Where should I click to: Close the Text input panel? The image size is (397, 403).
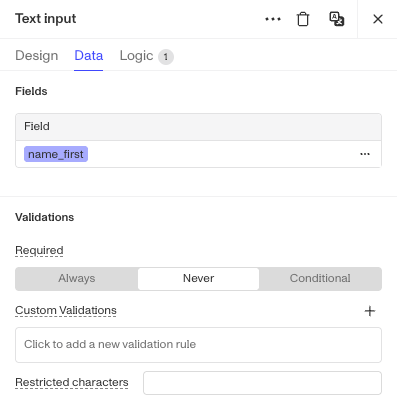point(378,19)
